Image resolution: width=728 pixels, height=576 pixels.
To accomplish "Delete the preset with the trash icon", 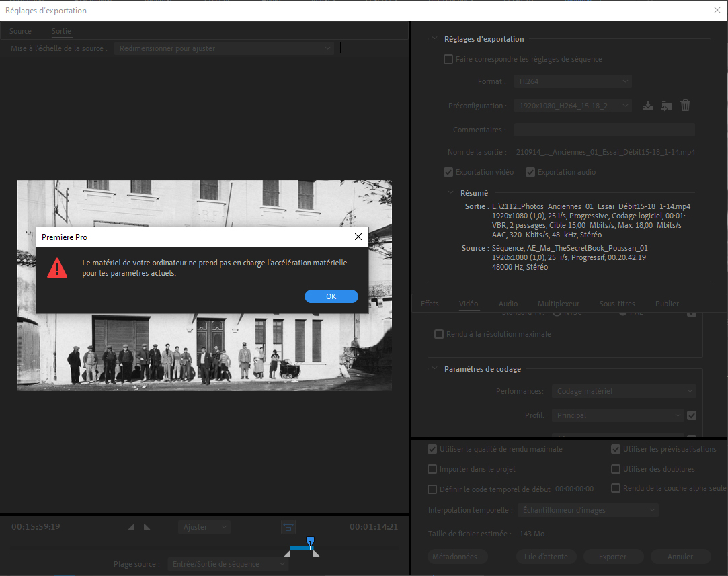I will 685,106.
